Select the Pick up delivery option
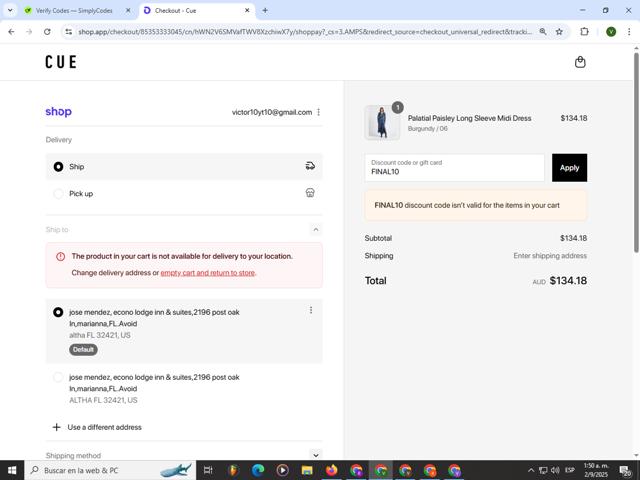The image size is (640, 480). pyautogui.click(x=184, y=193)
